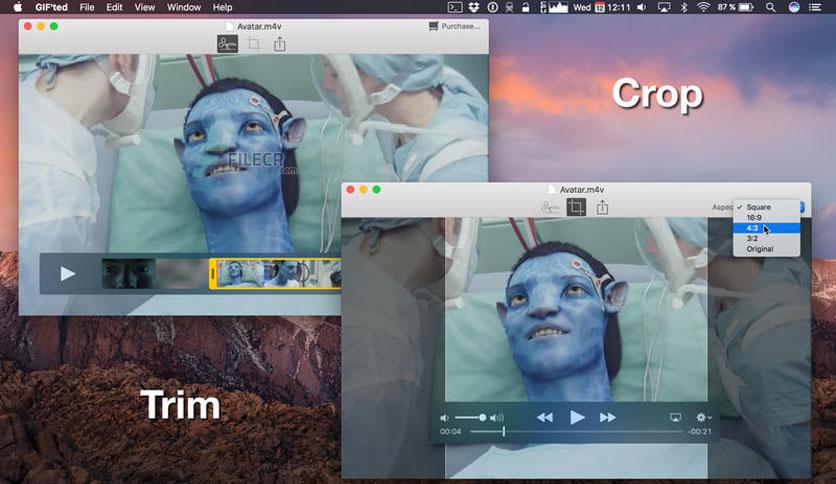836x484 pixels.
Task: Zoom the back Avatar.m4v window green button
Action: point(54,26)
